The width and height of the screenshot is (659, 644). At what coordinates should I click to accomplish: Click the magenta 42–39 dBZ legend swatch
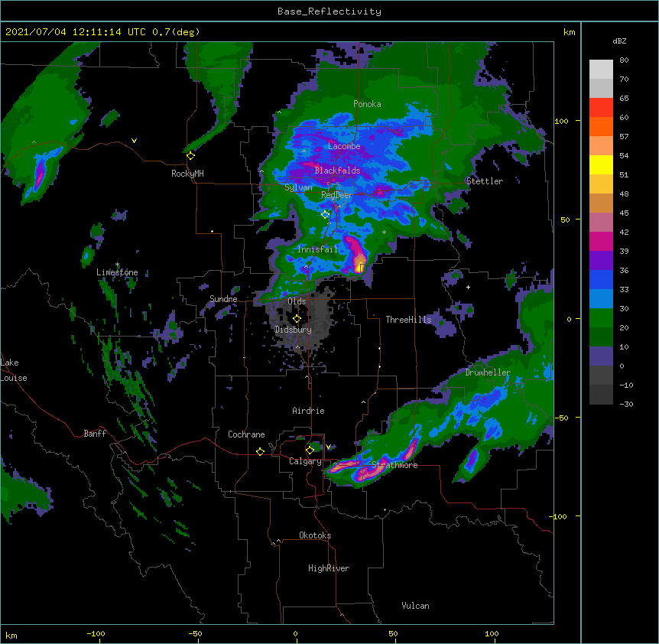(601, 241)
